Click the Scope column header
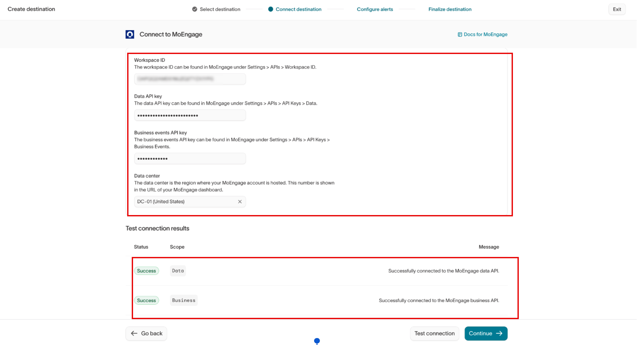Screen dimensions: 644x345 point(177,247)
